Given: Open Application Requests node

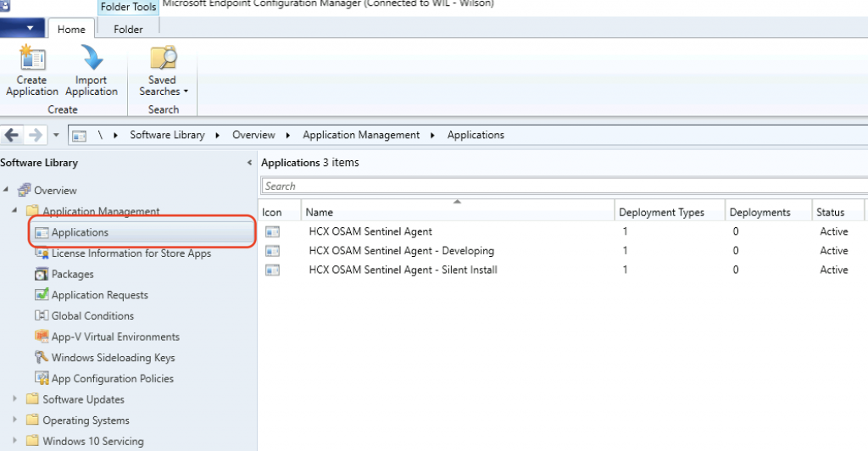Looking at the screenshot, I should click(100, 296).
